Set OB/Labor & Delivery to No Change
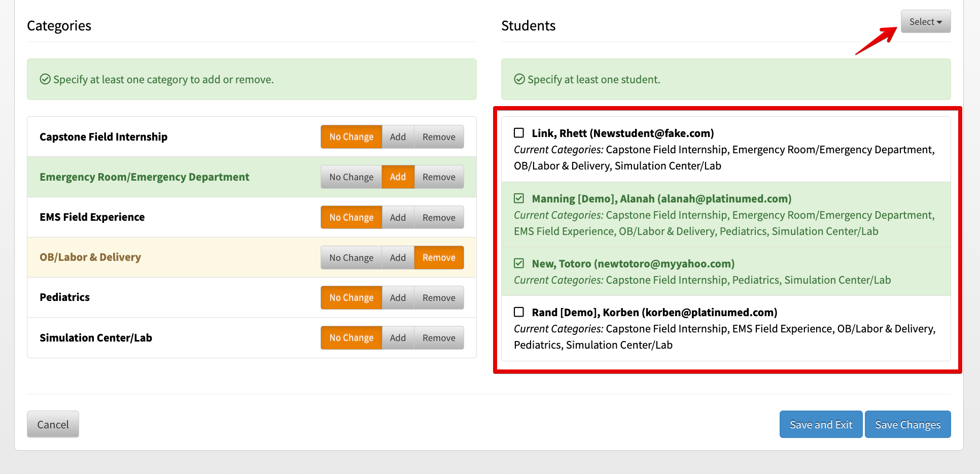This screenshot has width=980, height=474. [351, 257]
